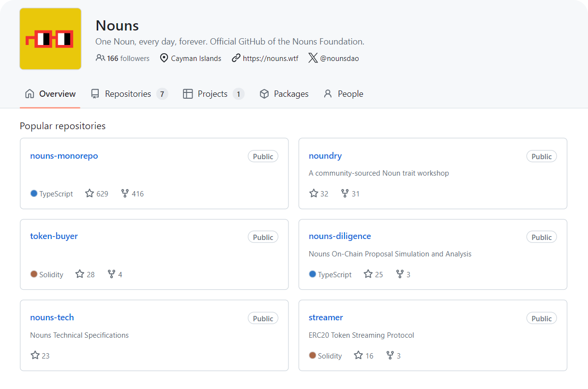The height and width of the screenshot is (389, 588).
Task: Click the star icon on noundry card
Action: pos(314,194)
